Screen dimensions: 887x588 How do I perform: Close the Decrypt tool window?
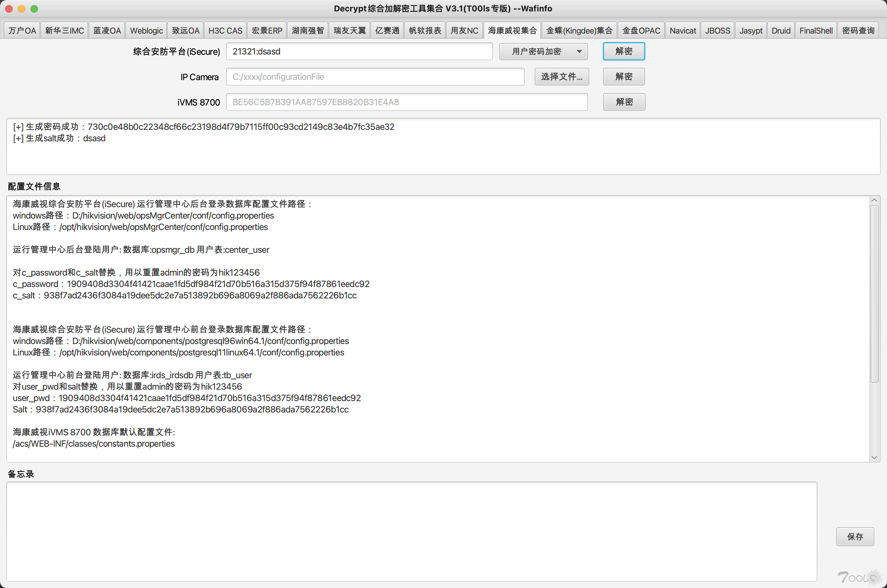point(9,9)
